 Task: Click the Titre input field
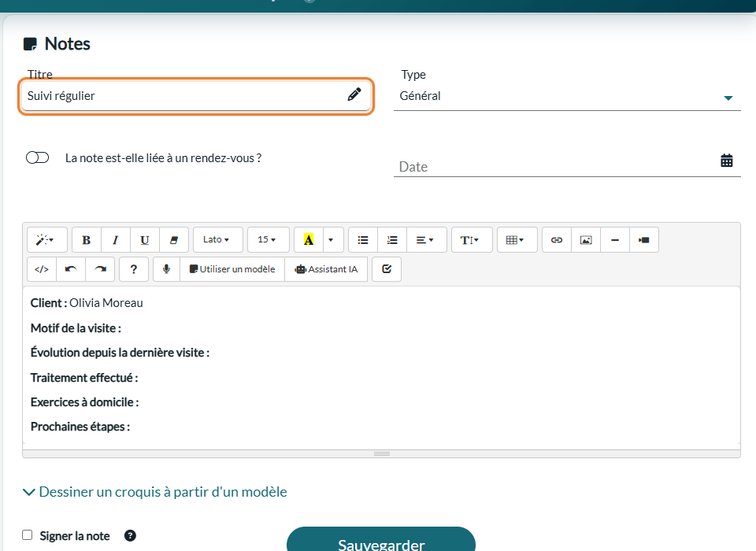tap(196, 96)
